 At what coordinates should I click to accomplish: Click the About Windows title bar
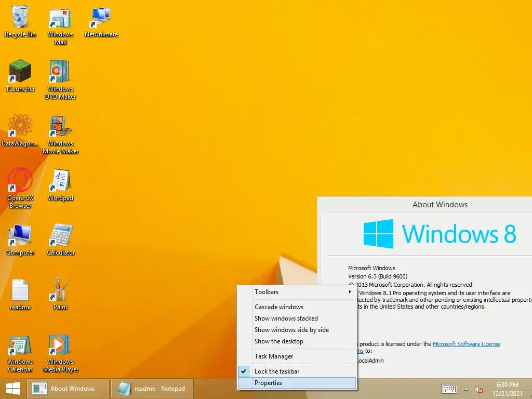click(425, 205)
